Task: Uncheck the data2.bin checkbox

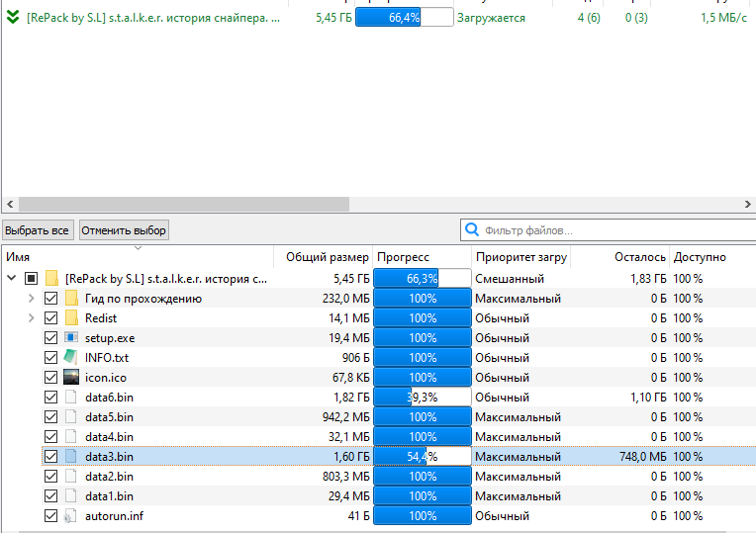Action: 50,476
